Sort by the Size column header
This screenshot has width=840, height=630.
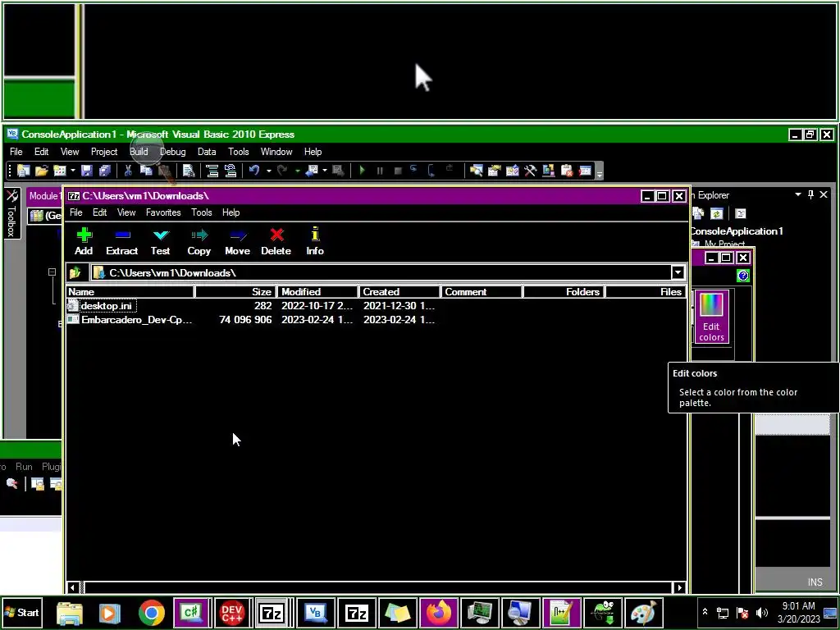[x=235, y=292]
